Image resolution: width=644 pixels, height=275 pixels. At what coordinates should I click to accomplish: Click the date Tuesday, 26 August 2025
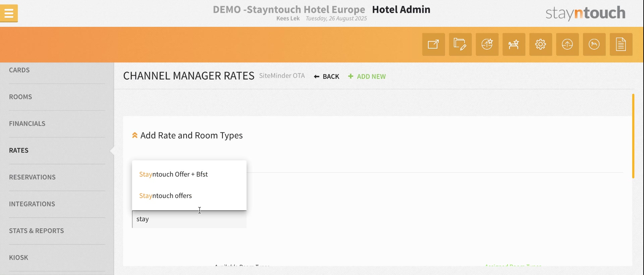click(x=336, y=18)
